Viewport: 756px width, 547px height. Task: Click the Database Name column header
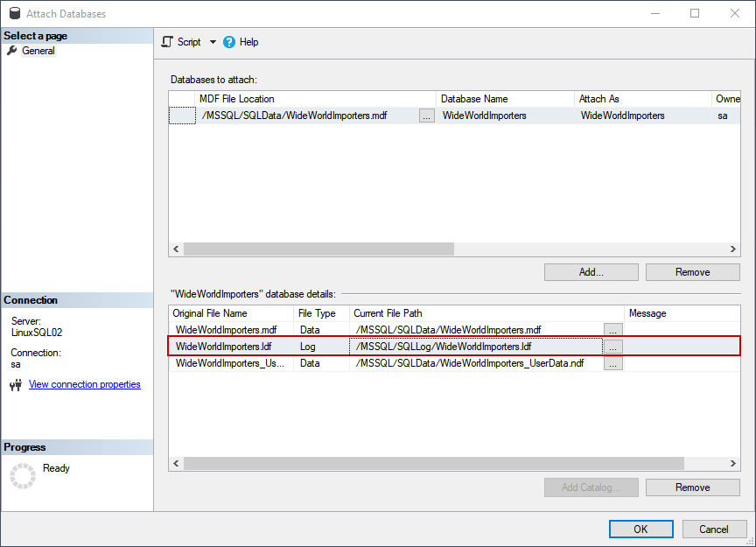coord(505,99)
